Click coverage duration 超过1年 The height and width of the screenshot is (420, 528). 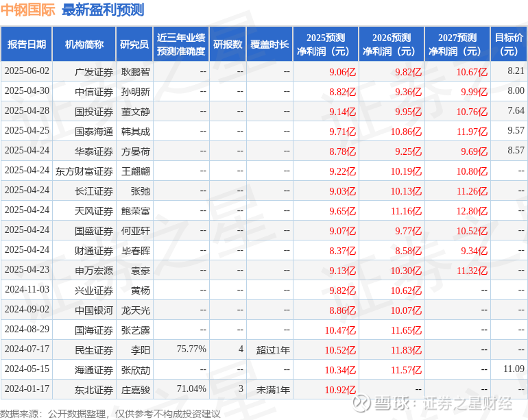pos(273,350)
